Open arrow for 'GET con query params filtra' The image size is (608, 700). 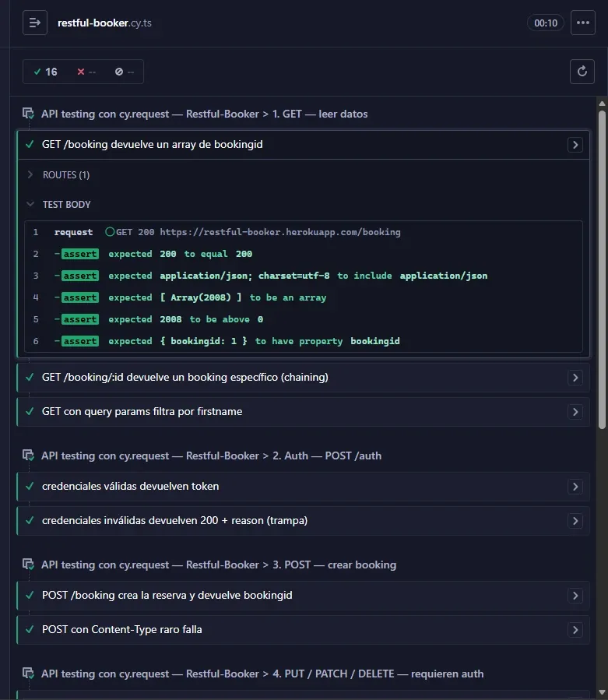tap(575, 412)
